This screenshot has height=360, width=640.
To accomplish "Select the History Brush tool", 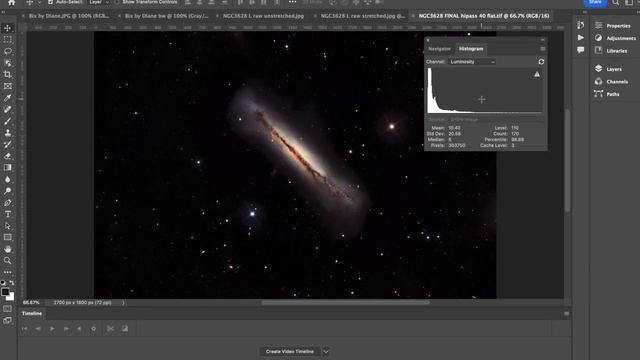I will (7, 144).
